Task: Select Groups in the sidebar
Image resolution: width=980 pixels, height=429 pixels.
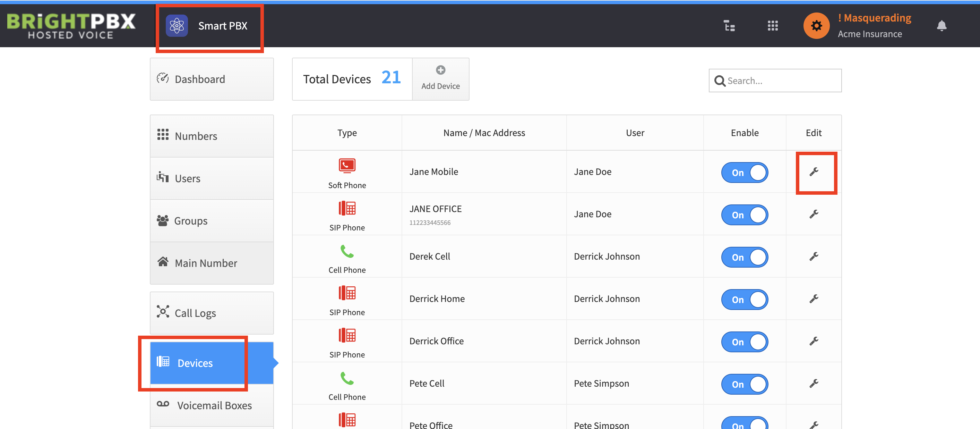Action: [212, 221]
